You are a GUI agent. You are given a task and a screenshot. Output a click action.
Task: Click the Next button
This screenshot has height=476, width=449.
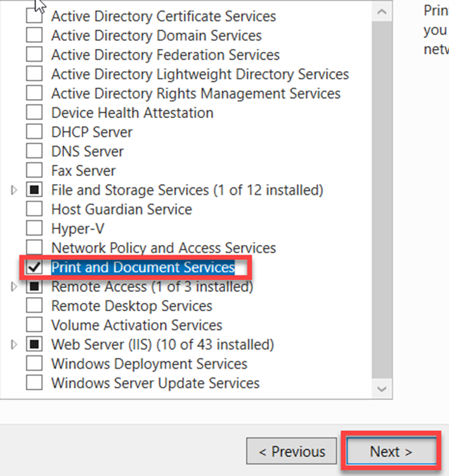tap(391, 452)
